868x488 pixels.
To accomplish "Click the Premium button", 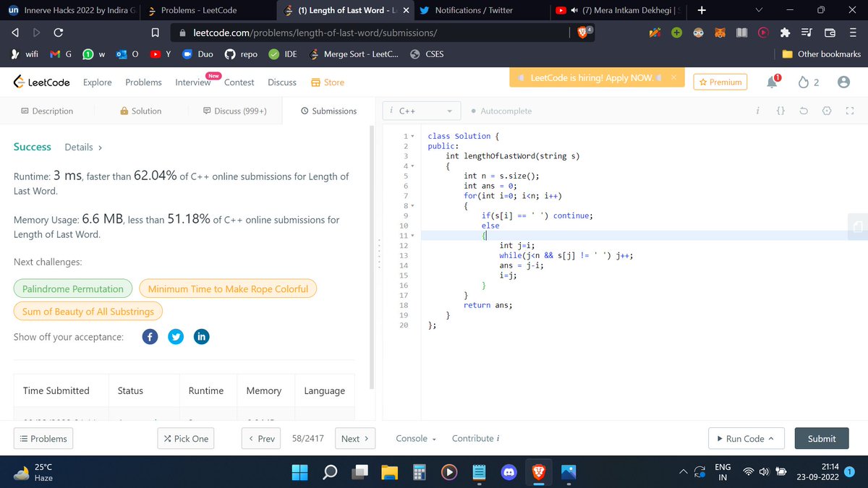I will click(x=720, y=82).
